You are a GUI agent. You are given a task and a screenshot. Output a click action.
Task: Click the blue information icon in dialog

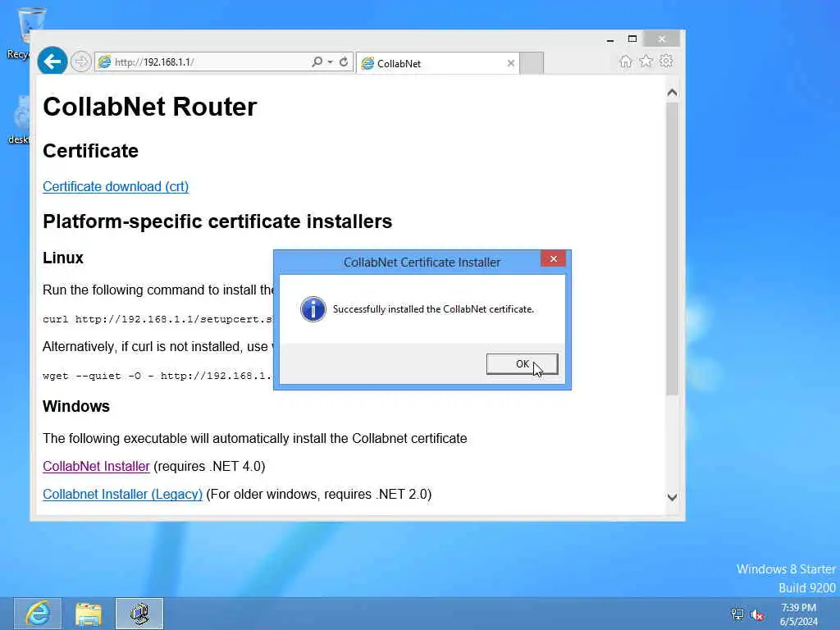click(x=313, y=309)
